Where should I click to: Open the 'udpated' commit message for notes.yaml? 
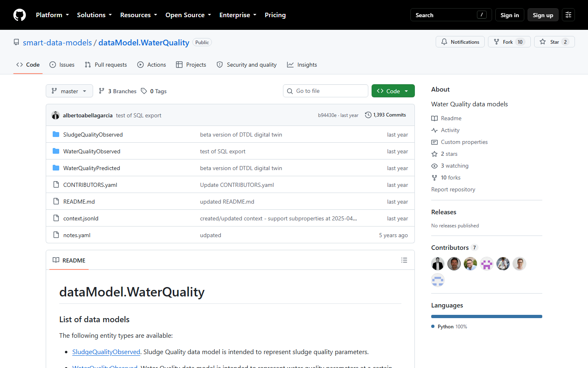[211, 235]
